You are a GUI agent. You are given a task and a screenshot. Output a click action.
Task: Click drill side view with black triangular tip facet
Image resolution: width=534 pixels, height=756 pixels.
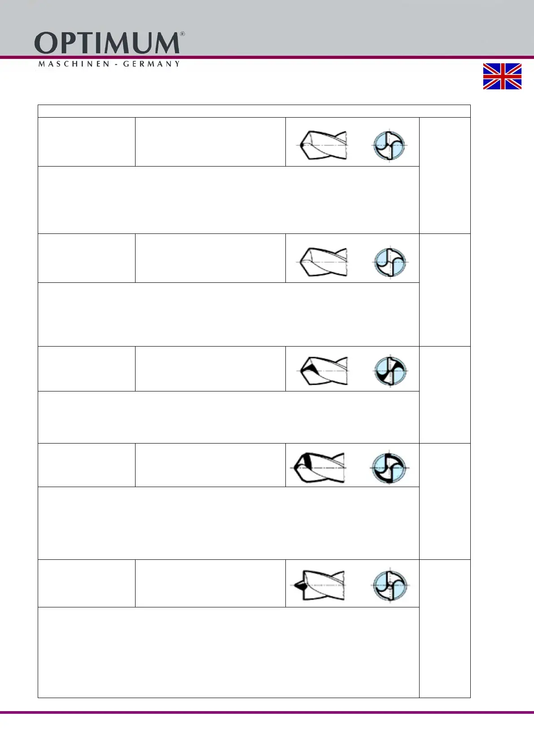323,371
